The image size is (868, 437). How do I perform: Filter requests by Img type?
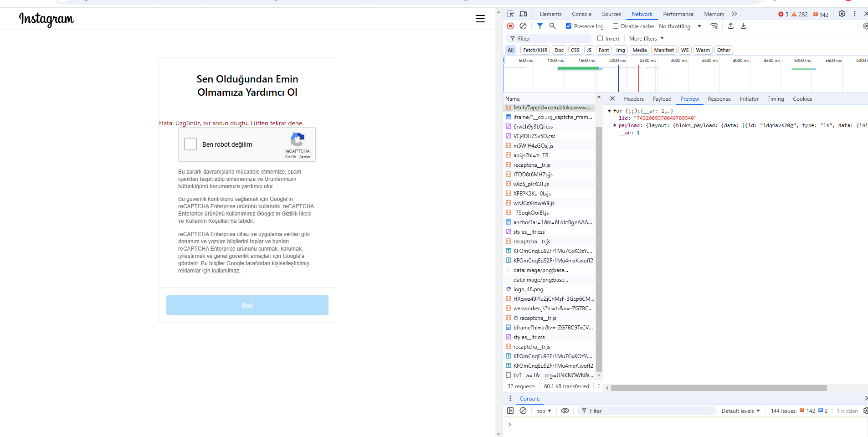[x=621, y=50]
